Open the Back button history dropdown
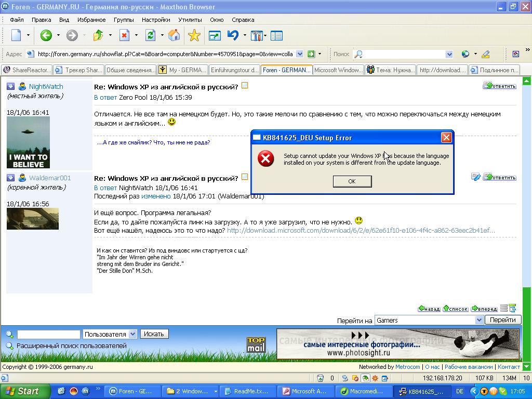This screenshot has width=532, height=399. point(58,35)
